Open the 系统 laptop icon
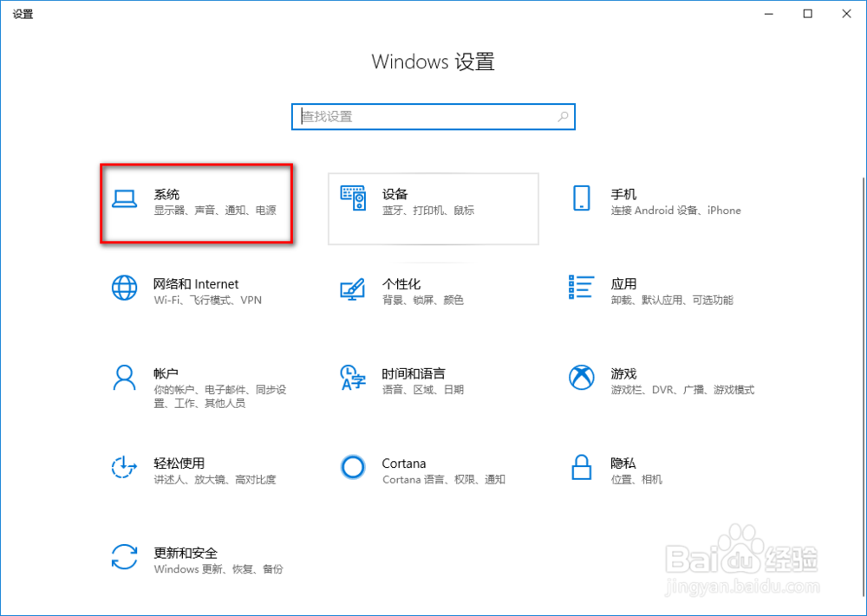Viewport: 867px width, 616px height. [126, 200]
